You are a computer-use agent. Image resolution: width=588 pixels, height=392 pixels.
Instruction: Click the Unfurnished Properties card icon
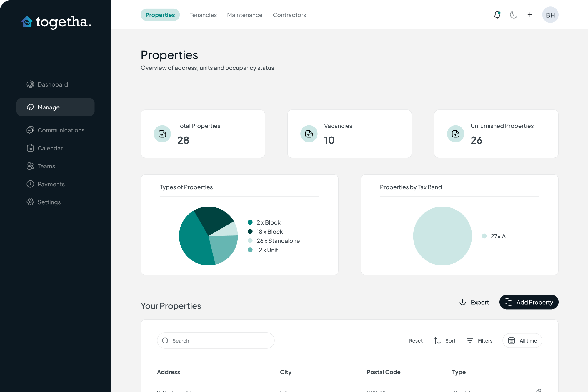455,134
